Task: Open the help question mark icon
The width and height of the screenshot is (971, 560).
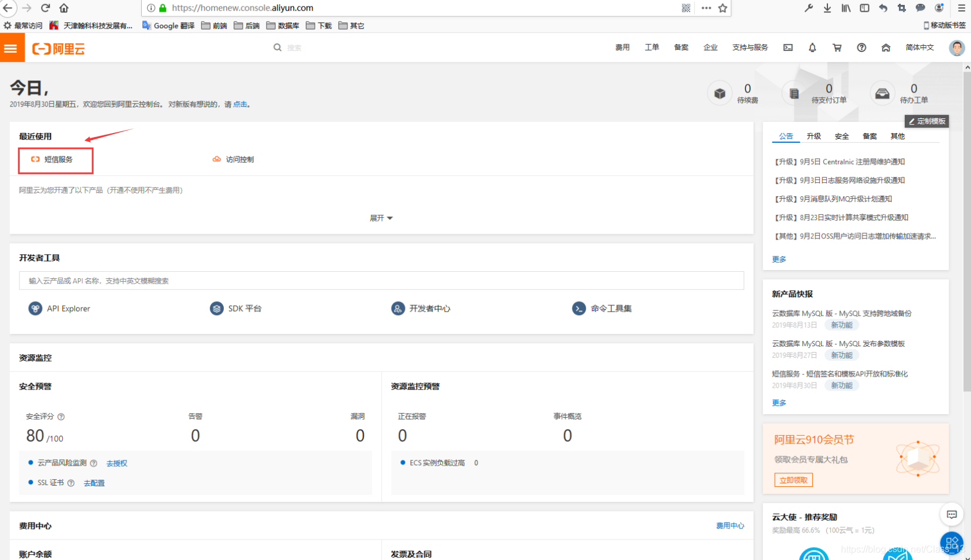Action: pyautogui.click(x=861, y=47)
